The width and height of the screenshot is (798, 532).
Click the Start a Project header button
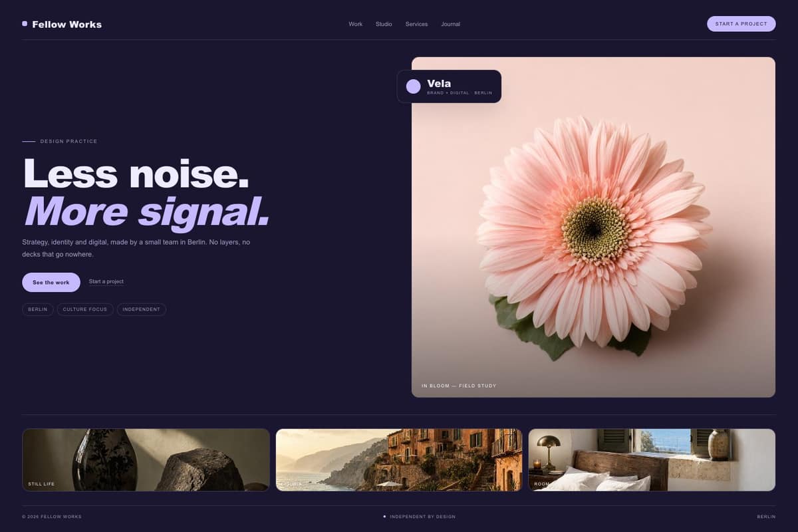741,24
